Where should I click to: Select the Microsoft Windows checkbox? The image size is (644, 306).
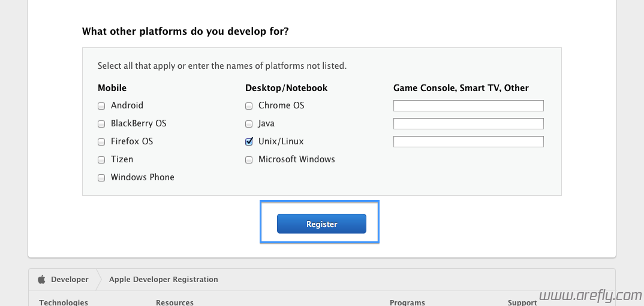[x=248, y=160]
